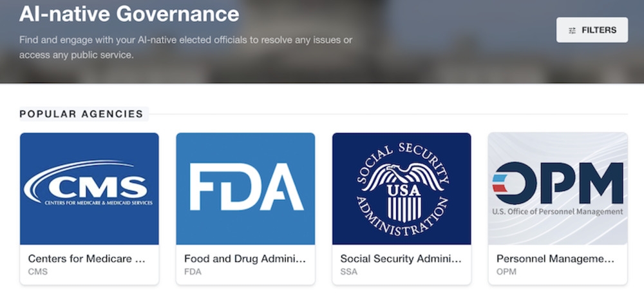Click the eagle emblem in the SSA seal
The height and width of the screenshot is (303, 644).
[402, 176]
